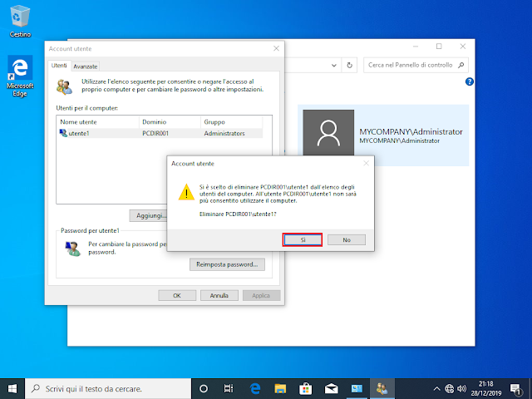The width and height of the screenshot is (532, 399).
Task: Show hidden tray icons chevron
Action: click(x=437, y=389)
